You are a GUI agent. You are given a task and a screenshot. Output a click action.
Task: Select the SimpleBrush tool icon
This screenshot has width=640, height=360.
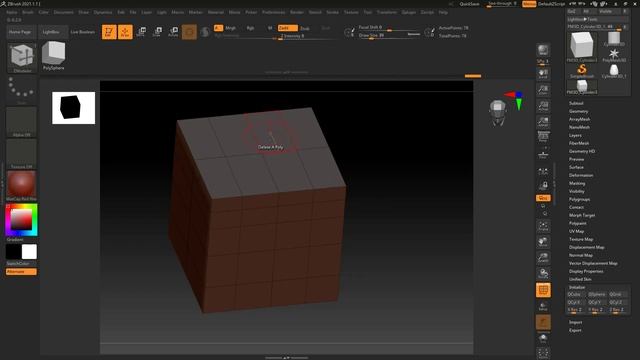click(582, 71)
